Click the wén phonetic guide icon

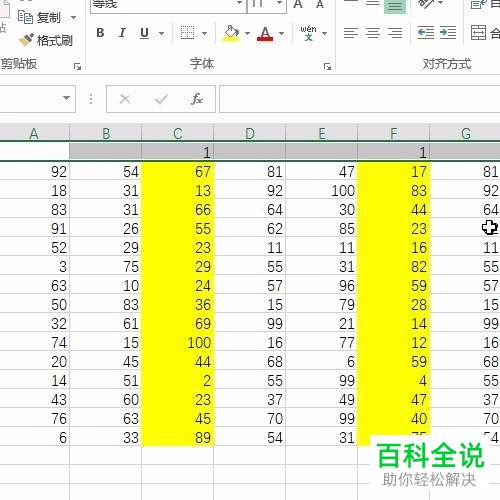click(x=308, y=33)
